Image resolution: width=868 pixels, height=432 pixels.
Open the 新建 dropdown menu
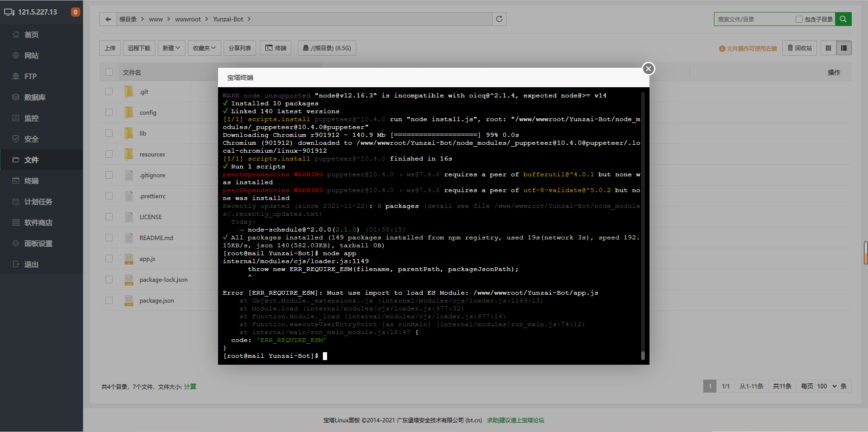point(171,48)
